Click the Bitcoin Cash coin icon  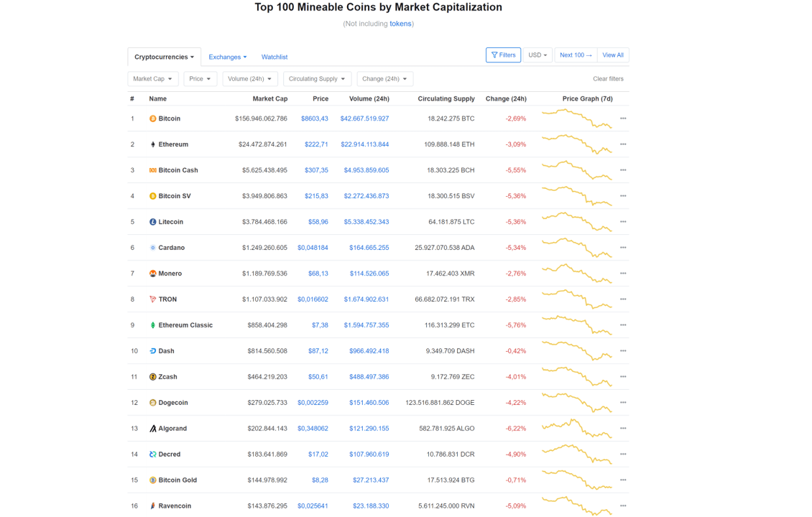[153, 170]
